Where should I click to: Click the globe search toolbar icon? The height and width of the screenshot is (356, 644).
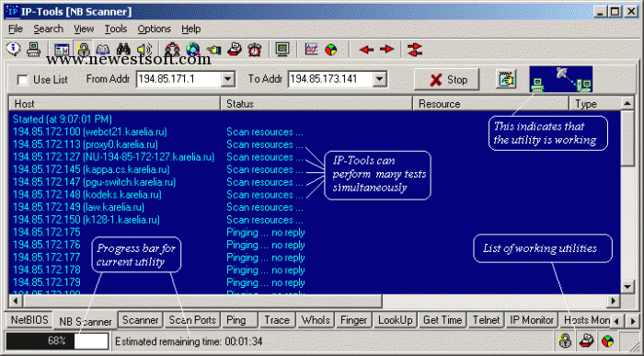pyautogui.click(x=192, y=50)
